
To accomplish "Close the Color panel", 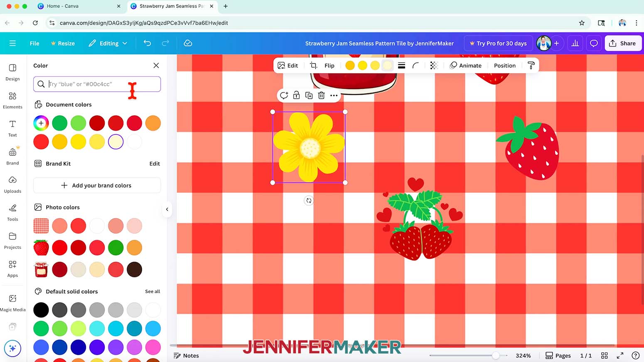I will coord(156,66).
